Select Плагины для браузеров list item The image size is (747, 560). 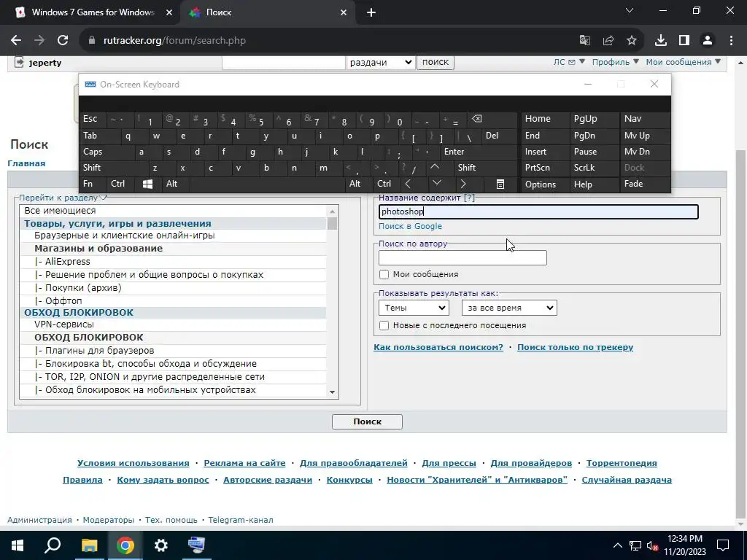(x=173, y=351)
